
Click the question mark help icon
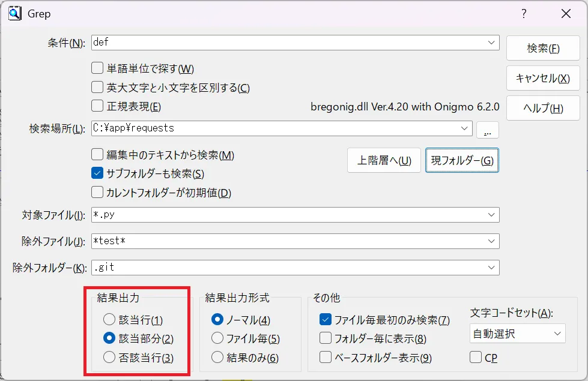click(x=524, y=13)
